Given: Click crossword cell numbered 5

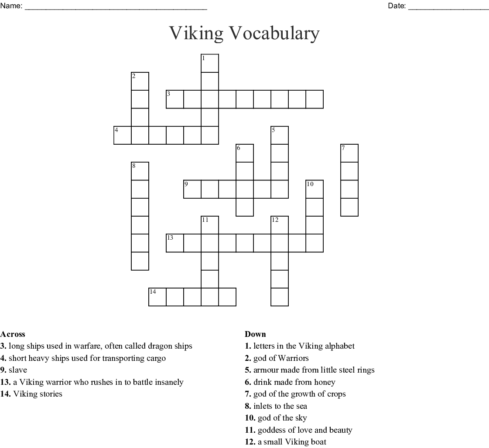Looking at the screenshot, I should pyautogui.click(x=280, y=135).
